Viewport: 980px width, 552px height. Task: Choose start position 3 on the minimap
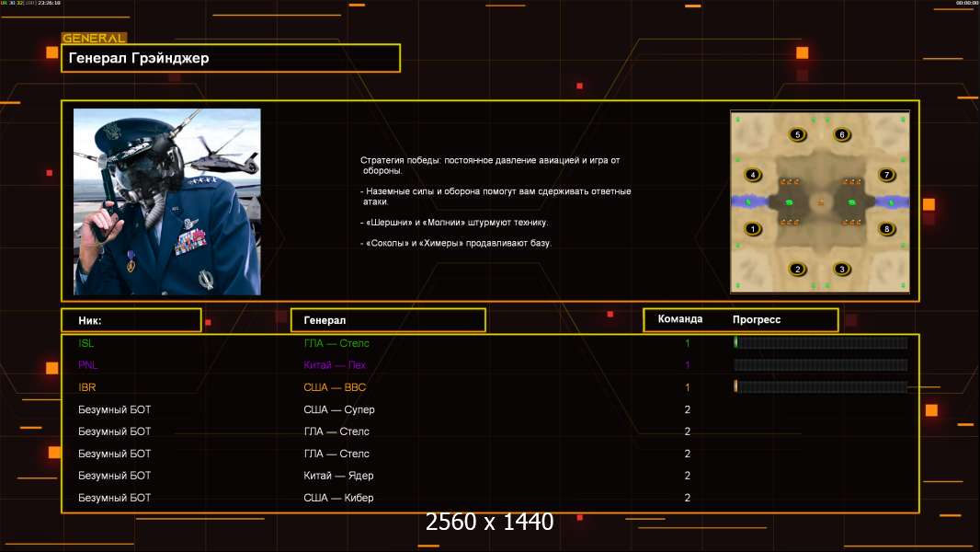841,270
